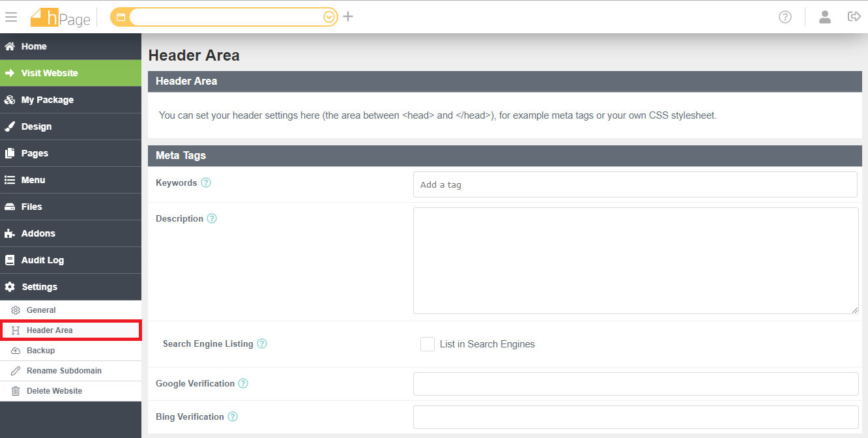The width and height of the screenshot is (868, 438).
Task: Click the Google Verification input field
Action: (x=636, y=384)
